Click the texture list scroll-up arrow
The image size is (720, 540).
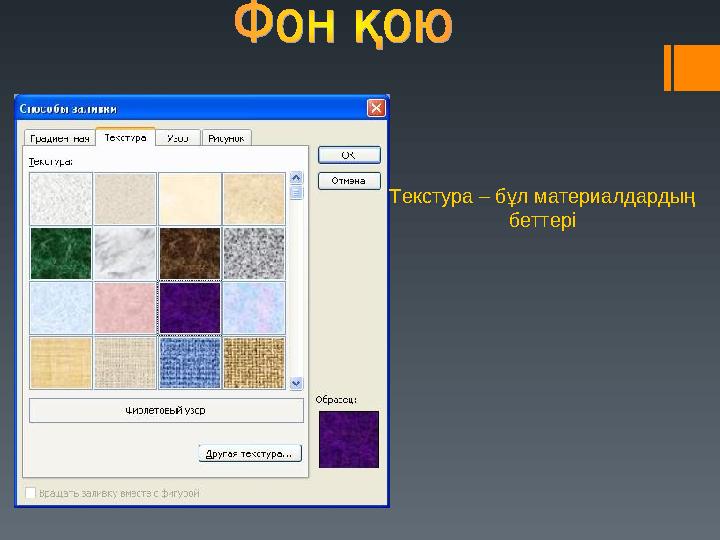(296, 178)
